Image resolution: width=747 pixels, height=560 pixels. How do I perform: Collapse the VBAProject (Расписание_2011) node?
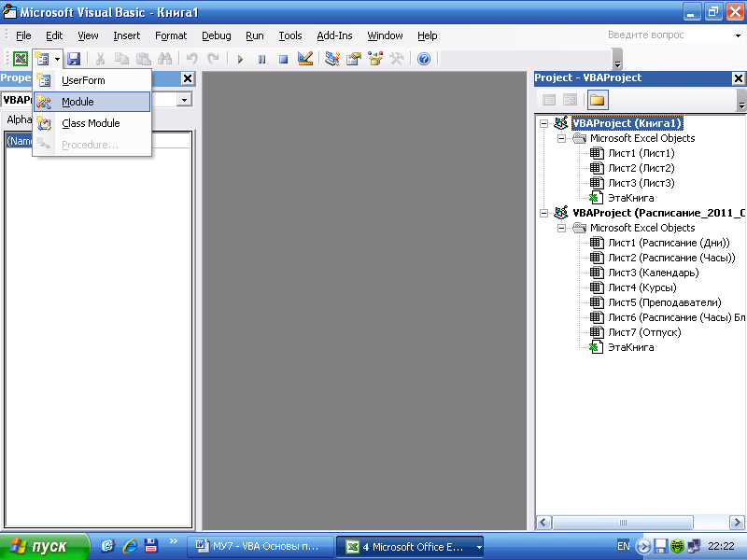pos(543,214)
